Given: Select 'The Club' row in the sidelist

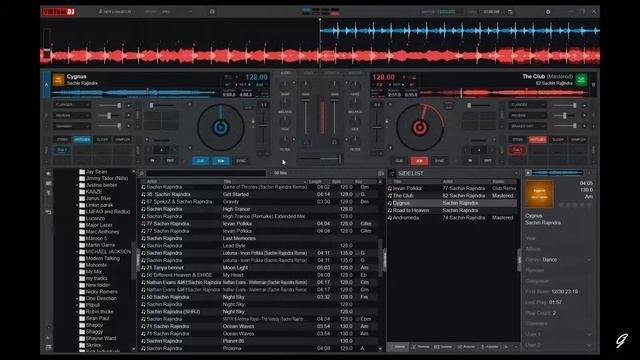Looking at the screenshot, I should (452, 196).
